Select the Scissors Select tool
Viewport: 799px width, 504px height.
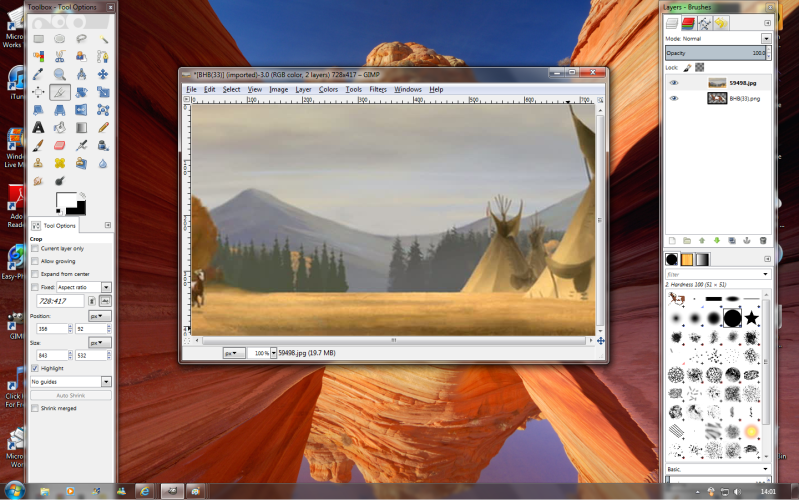pyautogui.click(x=60, y=57)
